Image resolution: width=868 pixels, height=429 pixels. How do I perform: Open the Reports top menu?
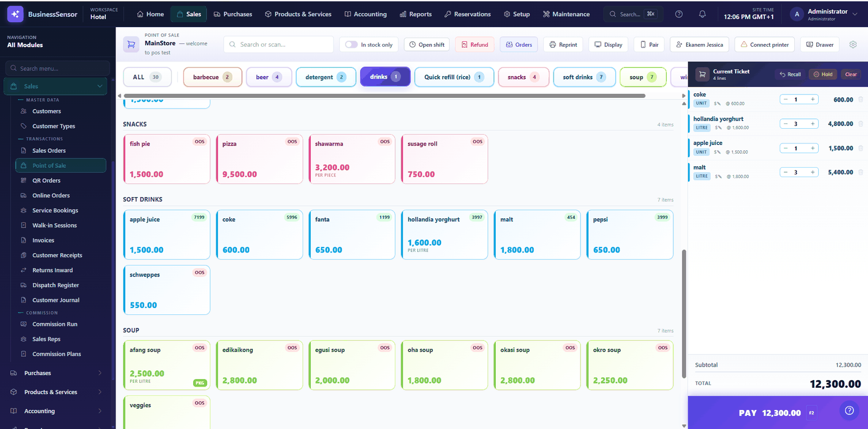click(416, 14)
